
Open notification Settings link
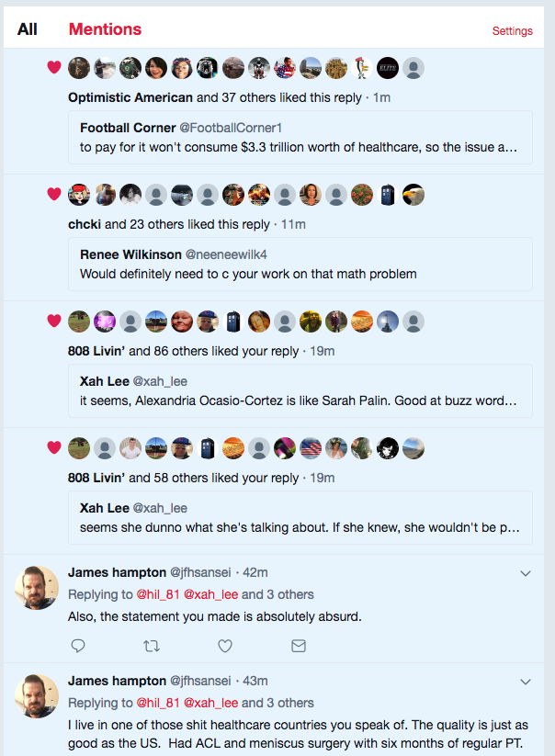pos(512,31)
